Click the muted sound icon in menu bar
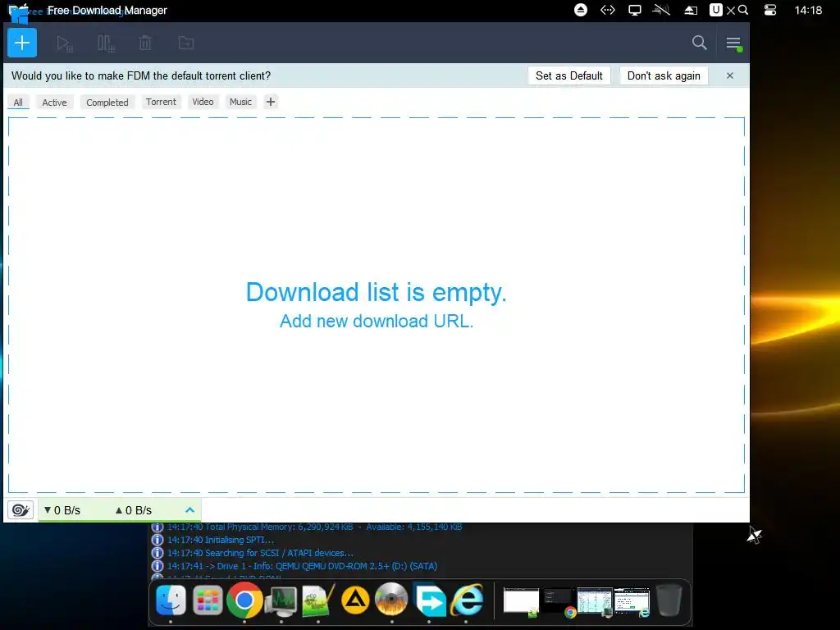 coord(662,10)
